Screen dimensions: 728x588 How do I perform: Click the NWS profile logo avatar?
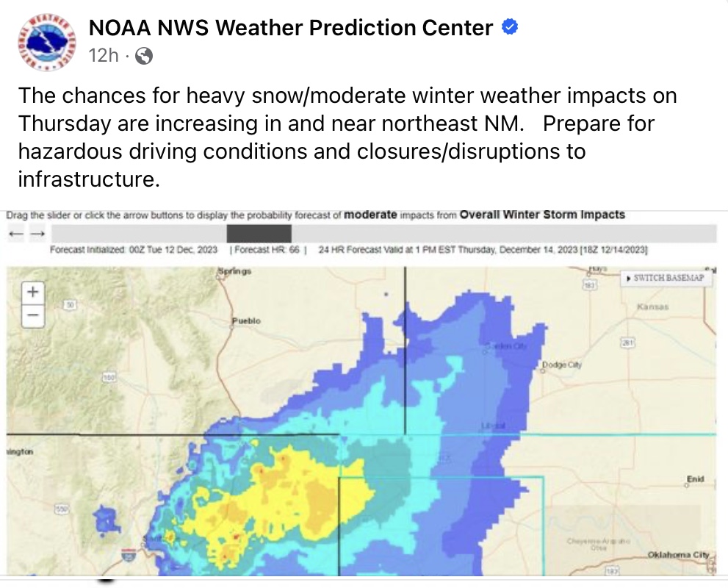[46, 43]
